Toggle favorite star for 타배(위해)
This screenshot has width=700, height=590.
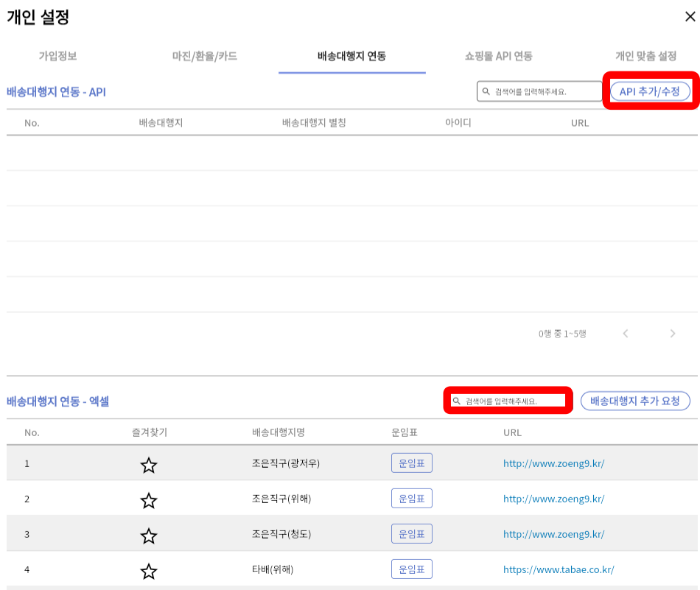pyautogui.click(x=149, y=571)
